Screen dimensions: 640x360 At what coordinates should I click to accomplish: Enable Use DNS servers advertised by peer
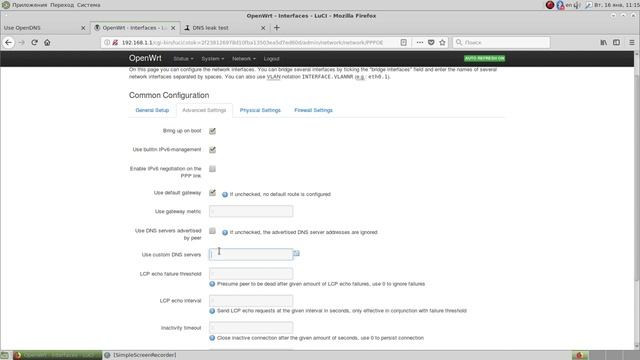tap(212, 231)
